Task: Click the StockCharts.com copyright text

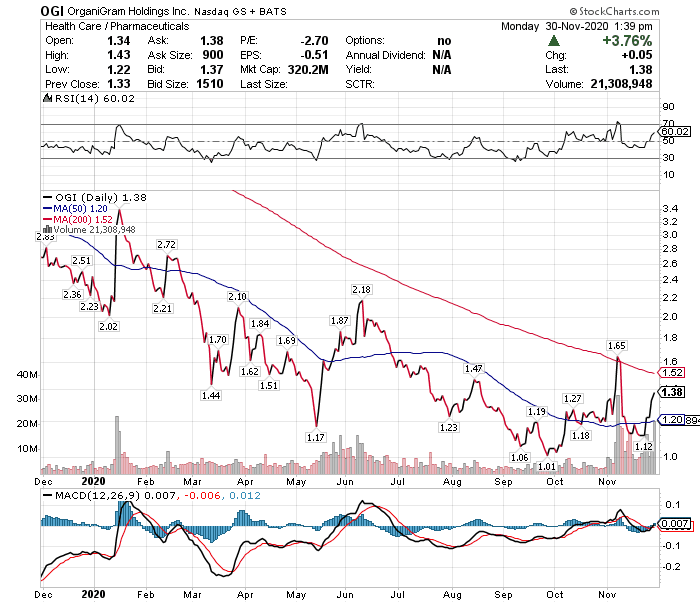Action: click(x=614, y=11)
